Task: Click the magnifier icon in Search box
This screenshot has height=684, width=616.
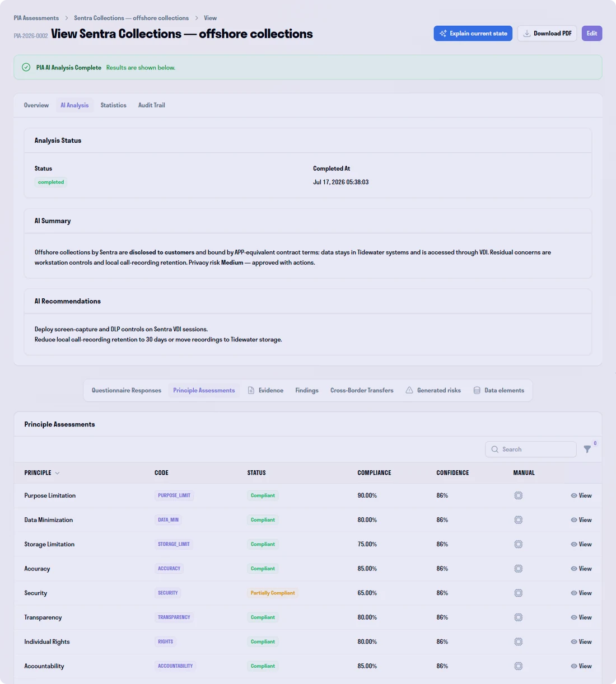Action: pos(495,449)
